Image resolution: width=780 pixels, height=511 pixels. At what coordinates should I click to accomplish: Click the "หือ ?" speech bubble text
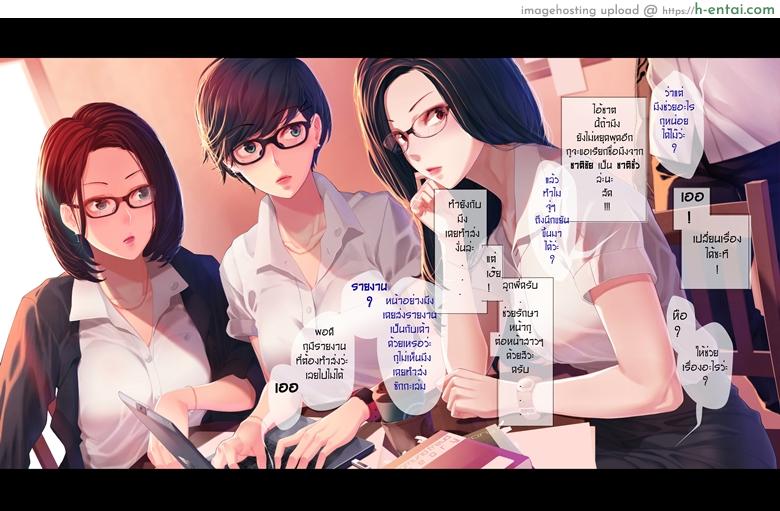[x=679, y=323]
